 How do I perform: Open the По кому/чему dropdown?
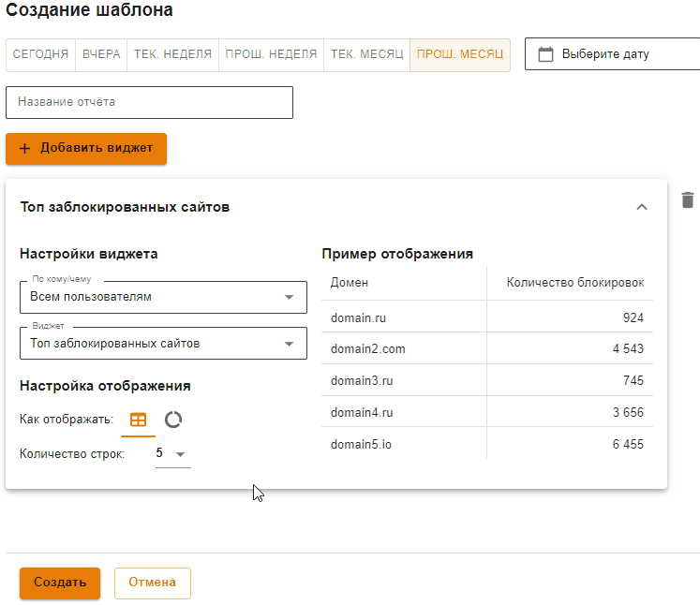[163, 297]
